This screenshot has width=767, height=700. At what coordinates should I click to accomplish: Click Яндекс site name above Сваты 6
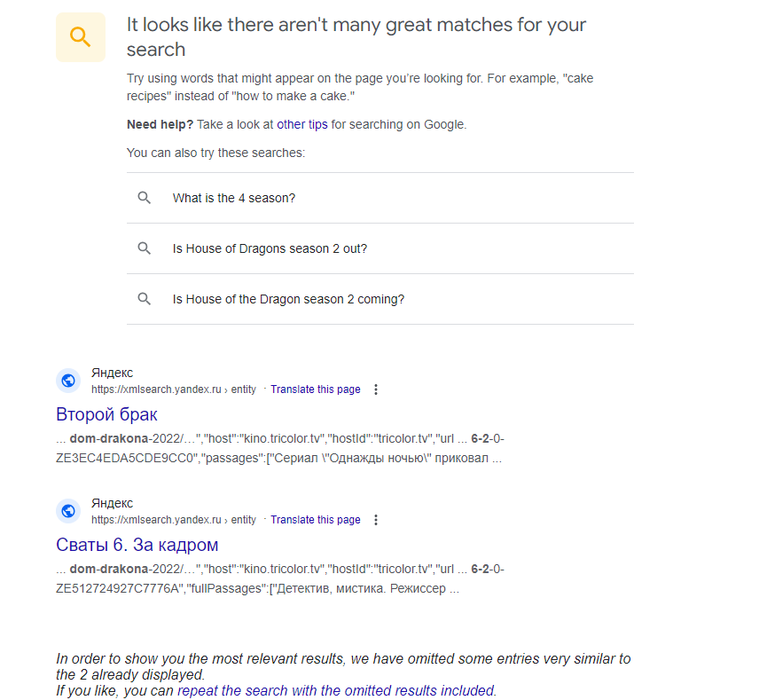(112, 503)
